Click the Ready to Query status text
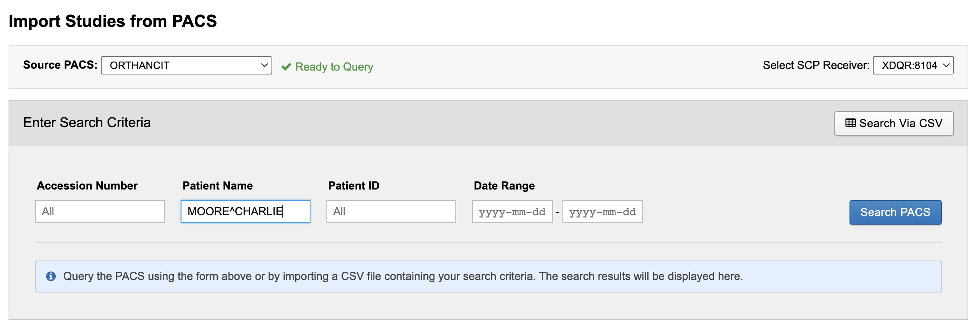Image resolution: width=980 pixels, height=333 pixels. point(334,67)
